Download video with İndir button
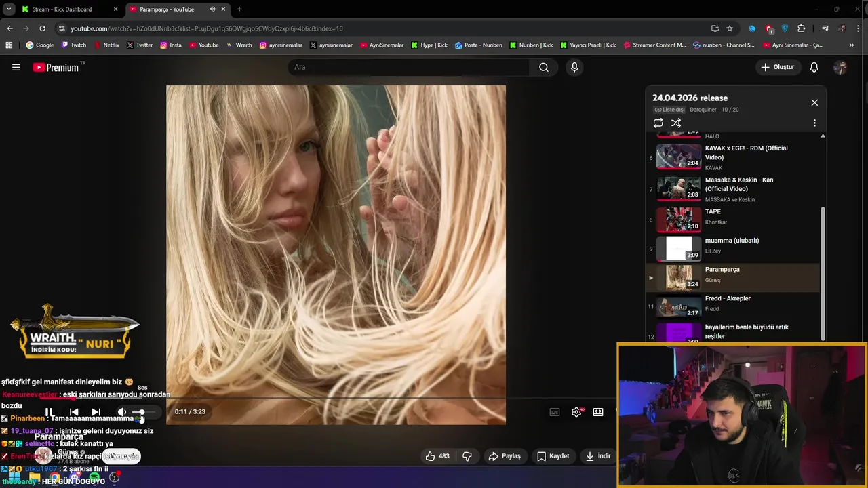Screen dimensions: 868x488 (599, 456)
